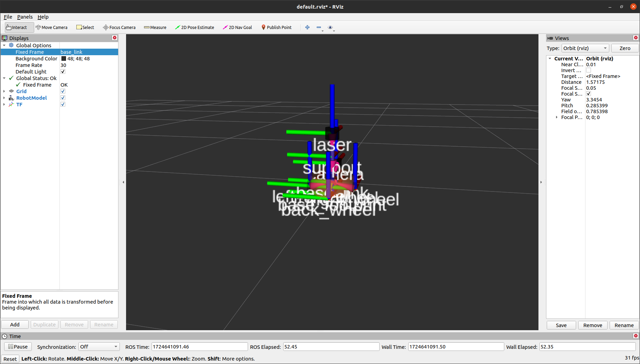Select the TF display item

[19, 105]
